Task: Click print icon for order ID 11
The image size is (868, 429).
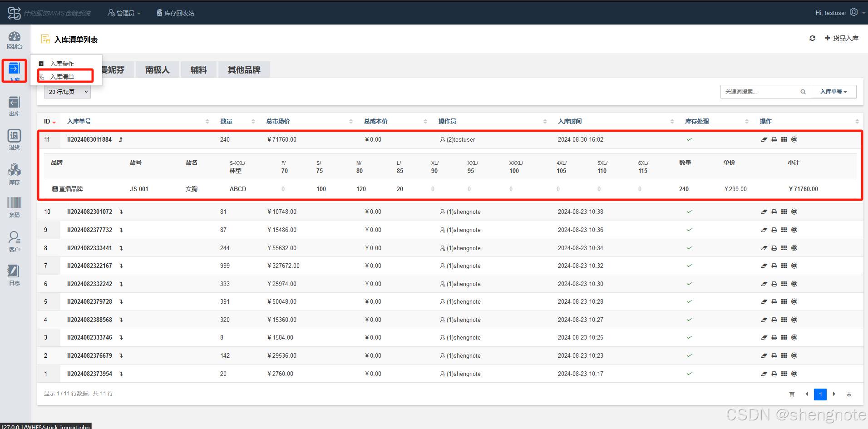Action: coord(774,140)
